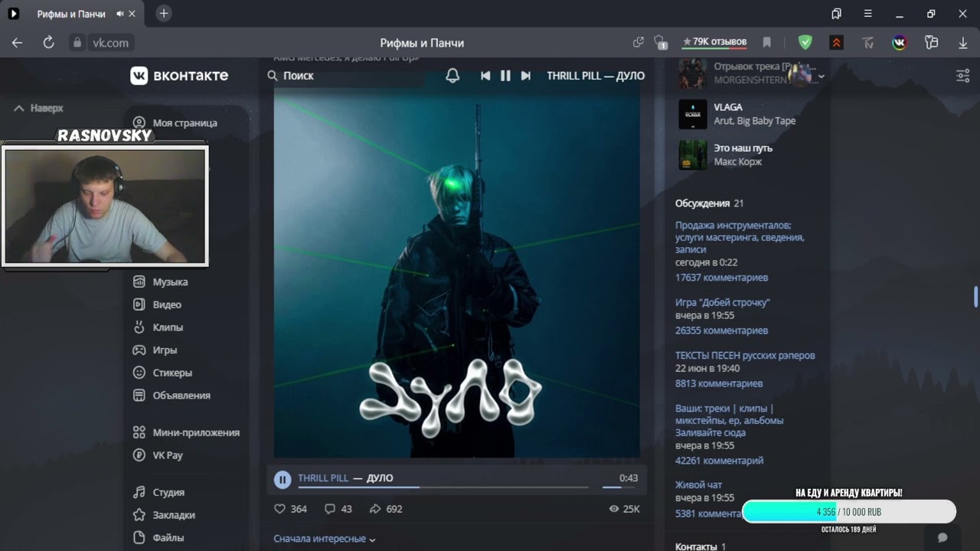This screenshot has height=551, width=980.
Task: Open the filter sliders icon at top right
Action: (x=963, y=76)
